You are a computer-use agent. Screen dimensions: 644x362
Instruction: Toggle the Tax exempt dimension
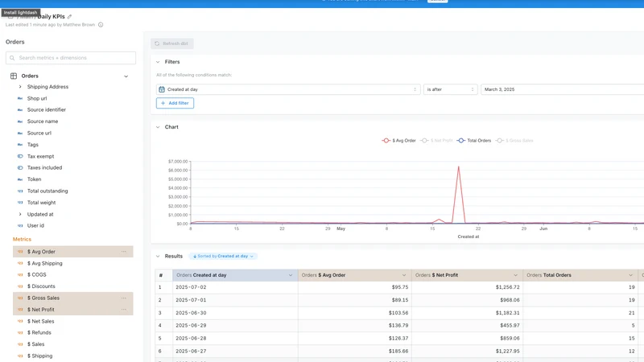pos(41,156)
